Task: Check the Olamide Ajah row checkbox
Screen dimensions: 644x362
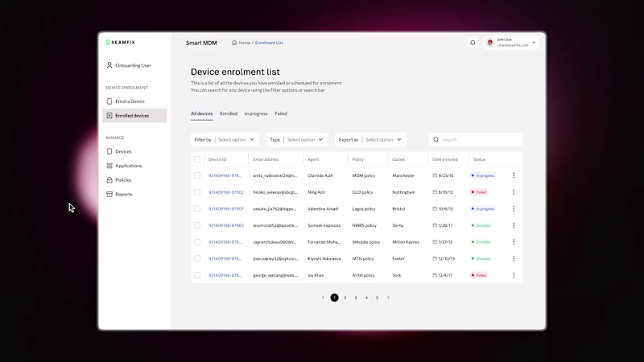Action: click(x=197, y=175)
